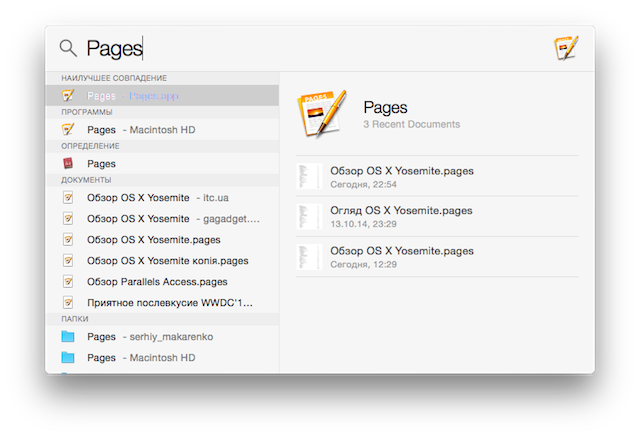Click the Pages icon in search bar
This screenshot has width=640, height=438.
coord(566,48)
